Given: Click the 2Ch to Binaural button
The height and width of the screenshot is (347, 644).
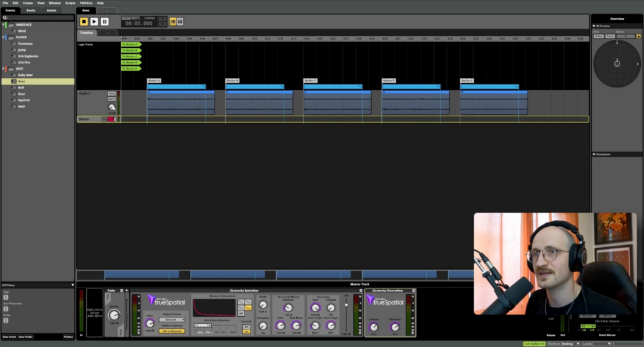Looking at the screenshot, I should 172,331.
